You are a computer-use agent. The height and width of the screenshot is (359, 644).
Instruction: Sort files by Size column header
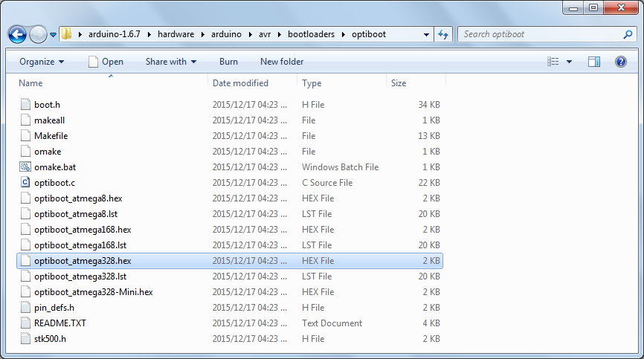point(399,83)
